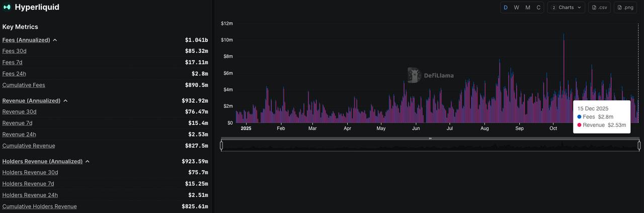Switch chart to Monthly (M) interval
Viewport: 644px width, 213px height.
[528, 8]
